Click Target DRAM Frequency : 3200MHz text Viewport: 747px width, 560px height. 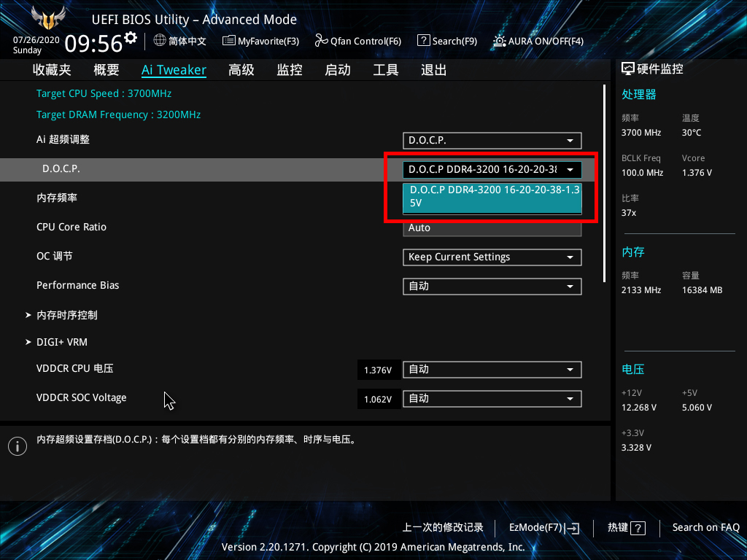pos(119,114)
